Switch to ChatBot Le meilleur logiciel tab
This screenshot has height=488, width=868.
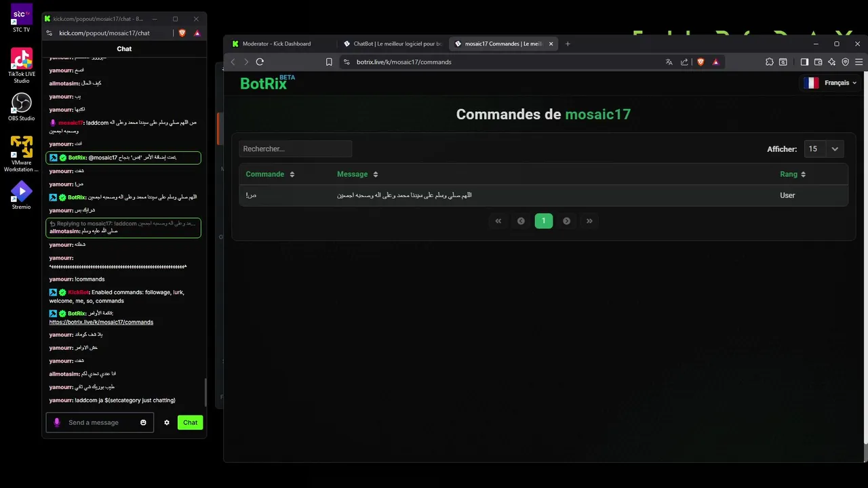coord(392,43)
